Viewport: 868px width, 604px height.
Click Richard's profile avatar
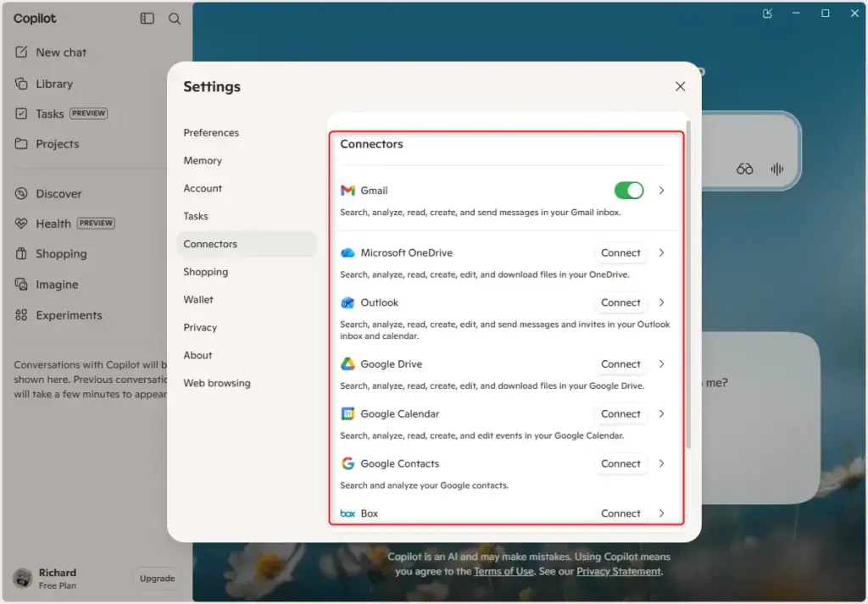[23, 578]
